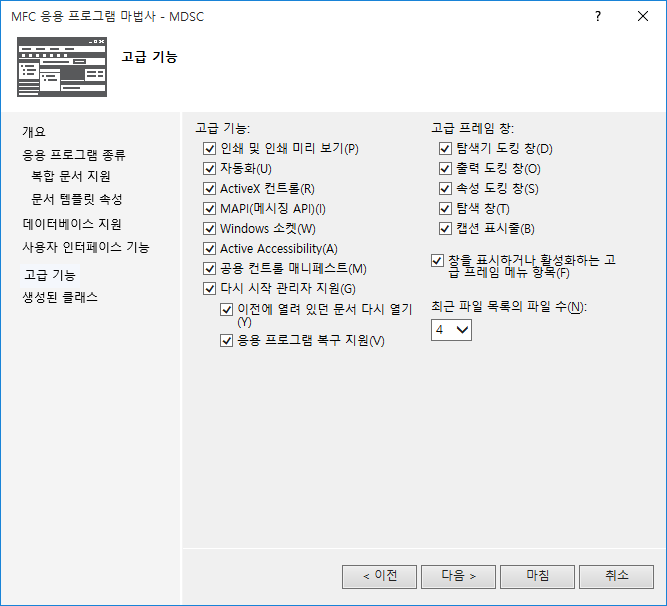Image resolution: width=667 pixels, height=606 pixels.
Task: Toggle the ActiveX 컨트롤(R) checkbox
Action: coord(209,188)
